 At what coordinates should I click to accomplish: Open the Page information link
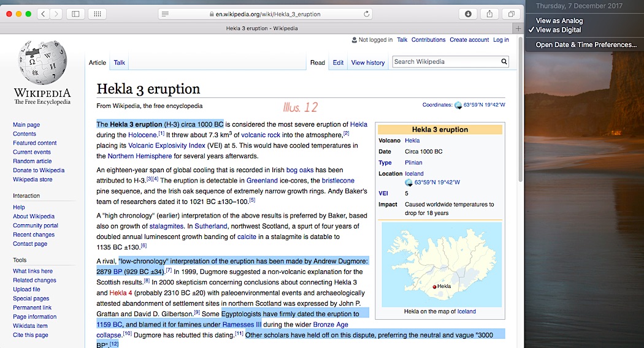pos(34,317)
